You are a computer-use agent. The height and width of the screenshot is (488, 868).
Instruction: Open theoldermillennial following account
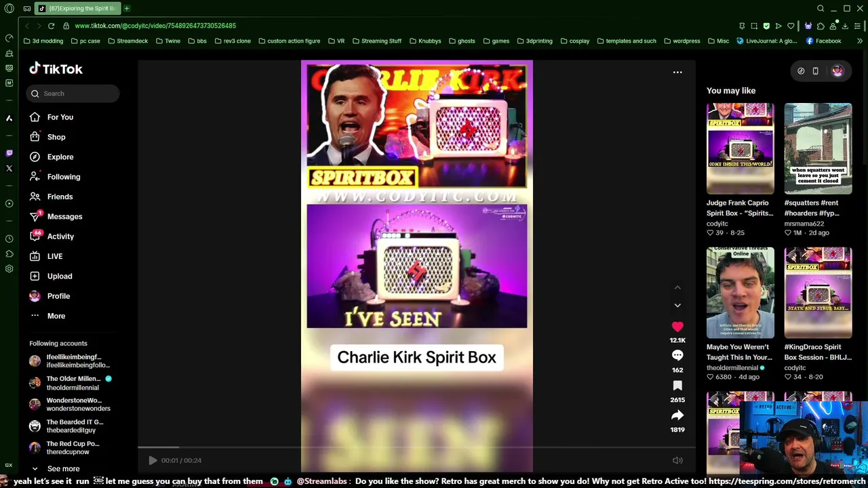[71, 383]
